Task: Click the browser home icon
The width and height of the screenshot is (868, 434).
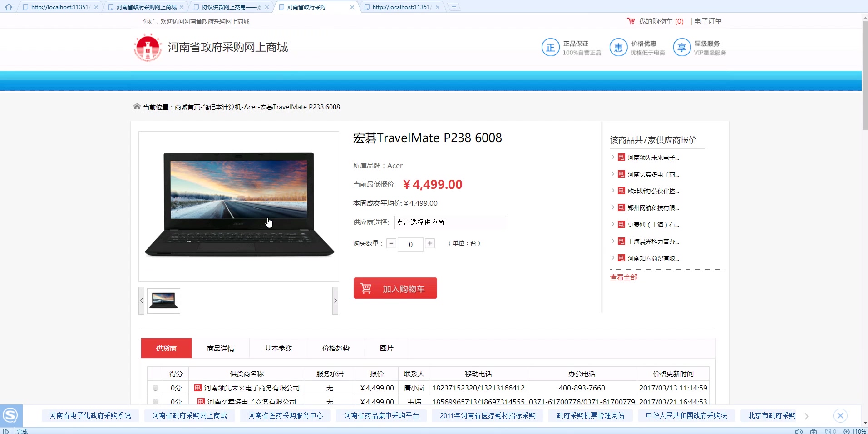Action: [x=8, y=7]
